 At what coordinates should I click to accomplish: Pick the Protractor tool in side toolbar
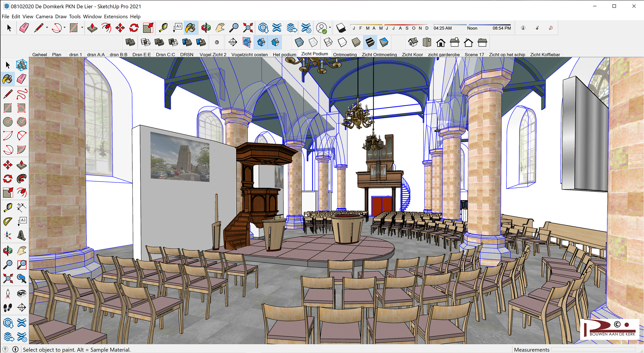pos(8,221)
